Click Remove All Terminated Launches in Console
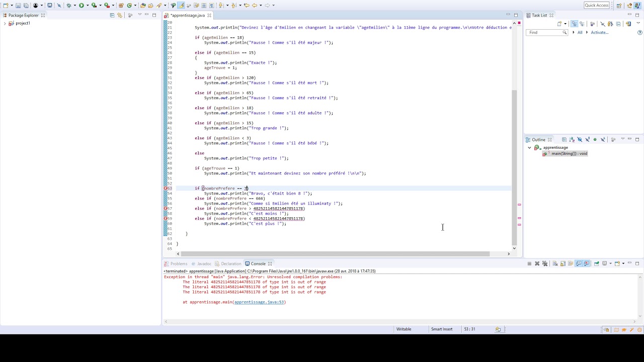This screenshot has width=644, height=362. (x=544, y=263)
